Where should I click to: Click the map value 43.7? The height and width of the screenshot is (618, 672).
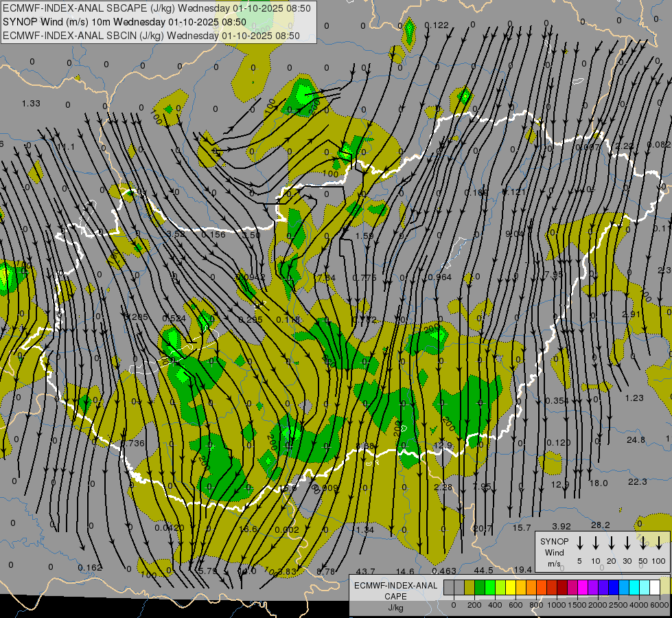pyautogui.click(x=366, y=571)
